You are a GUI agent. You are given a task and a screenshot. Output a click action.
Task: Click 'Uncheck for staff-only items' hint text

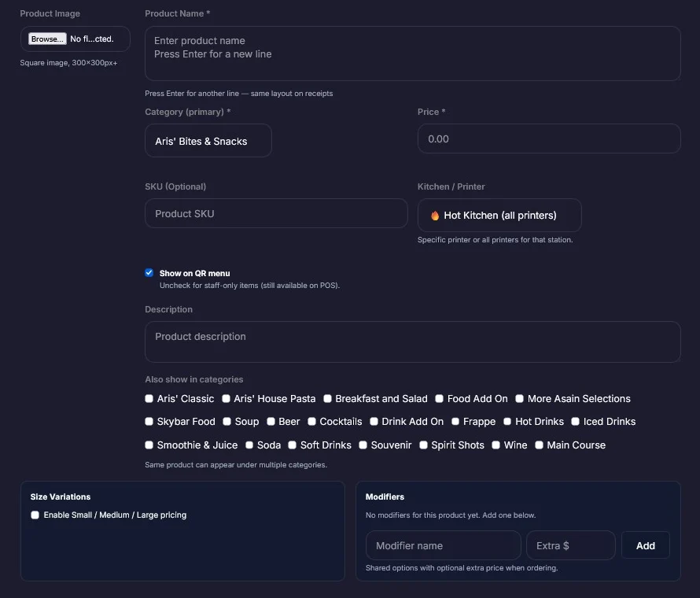tap(249, 286)
